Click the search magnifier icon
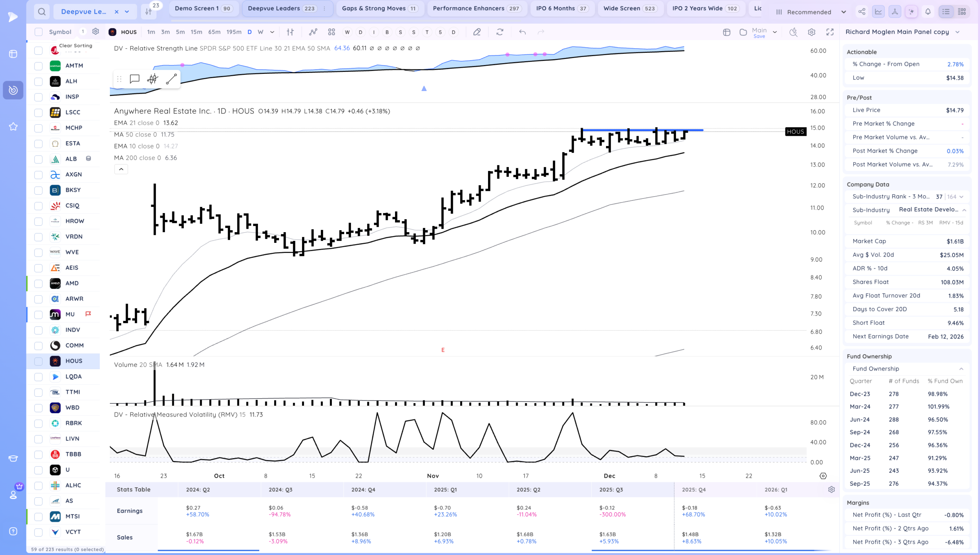Image resolution: width=980 pixels, height=555 pixels. click(x=42, y=12)
